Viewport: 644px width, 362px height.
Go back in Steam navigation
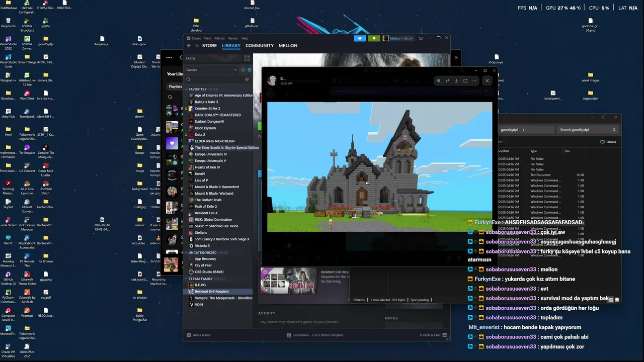(x=190, y=46)
